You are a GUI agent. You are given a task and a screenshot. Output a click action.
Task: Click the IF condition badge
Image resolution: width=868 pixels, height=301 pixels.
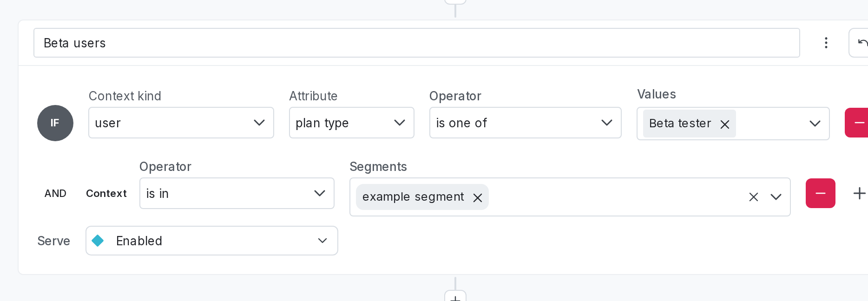55,123
